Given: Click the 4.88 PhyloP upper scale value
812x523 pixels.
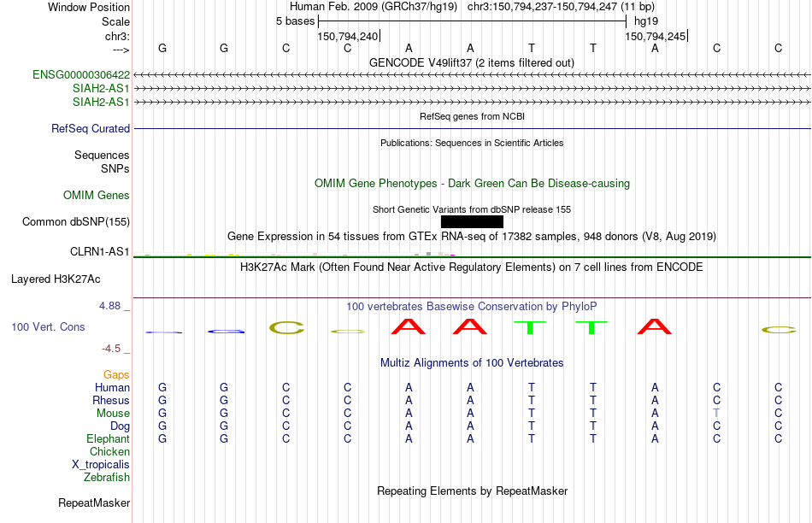Looking at the screenshot, I should click(x=110, y=306).
